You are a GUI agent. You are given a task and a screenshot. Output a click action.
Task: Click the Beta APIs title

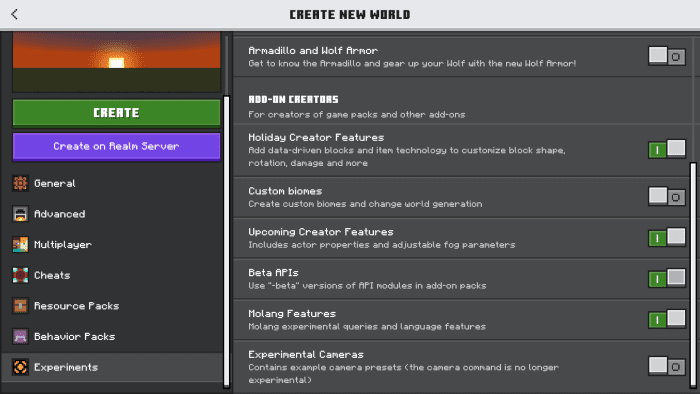[273, 273]
